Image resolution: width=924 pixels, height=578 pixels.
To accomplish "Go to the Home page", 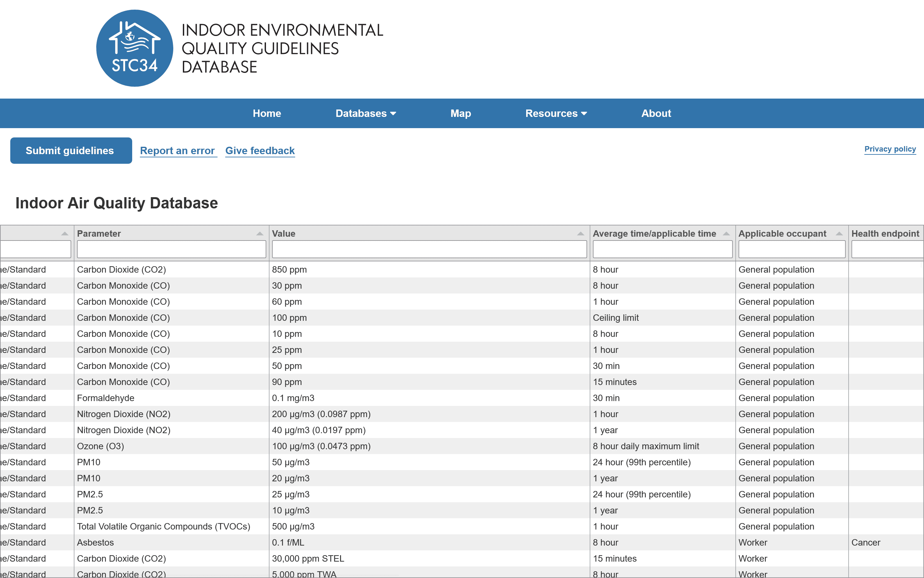I will click(x=267, y=114).
